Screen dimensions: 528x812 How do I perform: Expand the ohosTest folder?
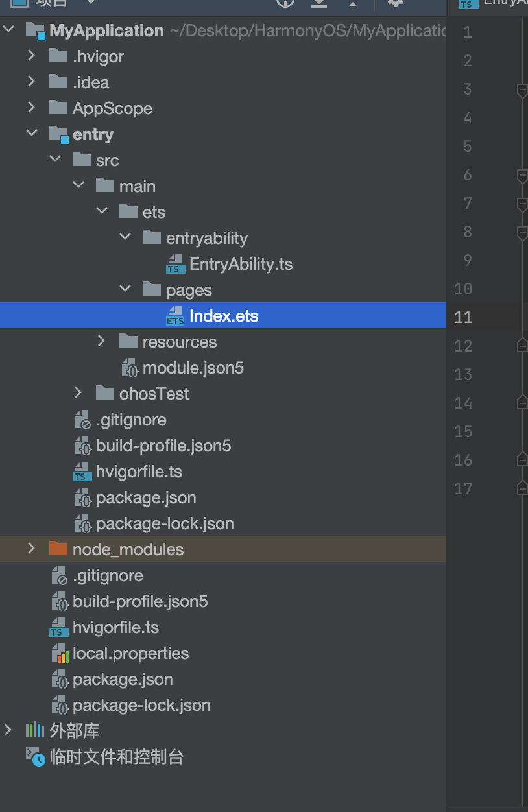78,394
